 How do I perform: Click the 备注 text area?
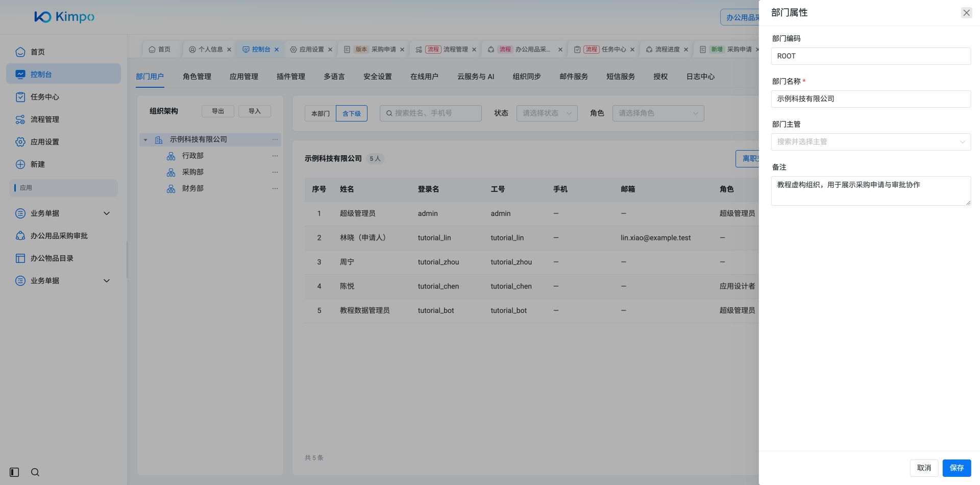pyautogui.click(x=871, y=191)
